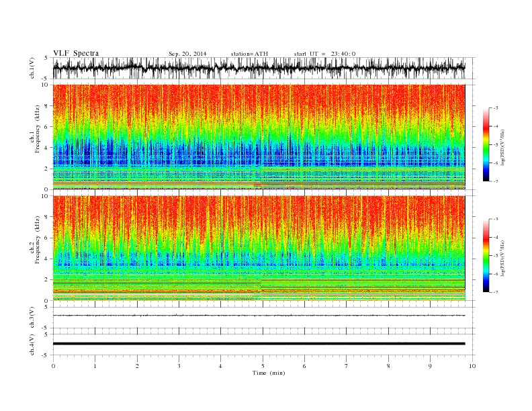The width and height of the screenshot is (532, 411).
Task: Click the "-5" label on ch.2 color scale
Action: pyautogui.click(x=496, y=255)
